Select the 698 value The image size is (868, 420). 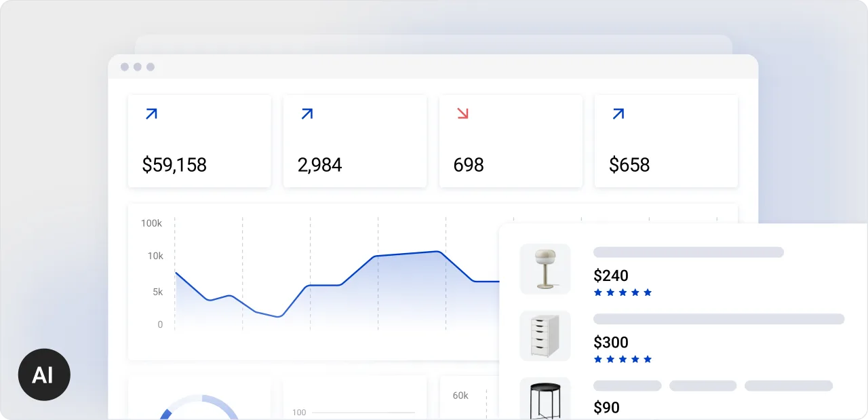pyautogui.click(x=469, y=165)
